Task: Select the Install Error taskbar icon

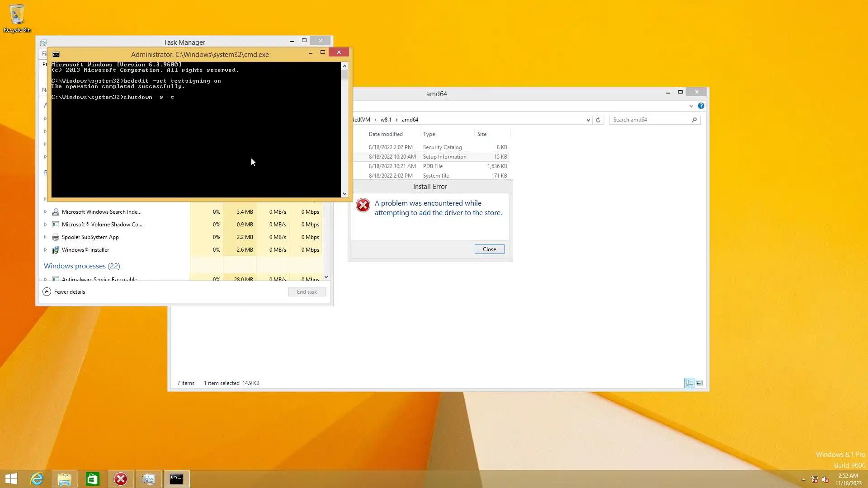Action: [x=121, y=479]
